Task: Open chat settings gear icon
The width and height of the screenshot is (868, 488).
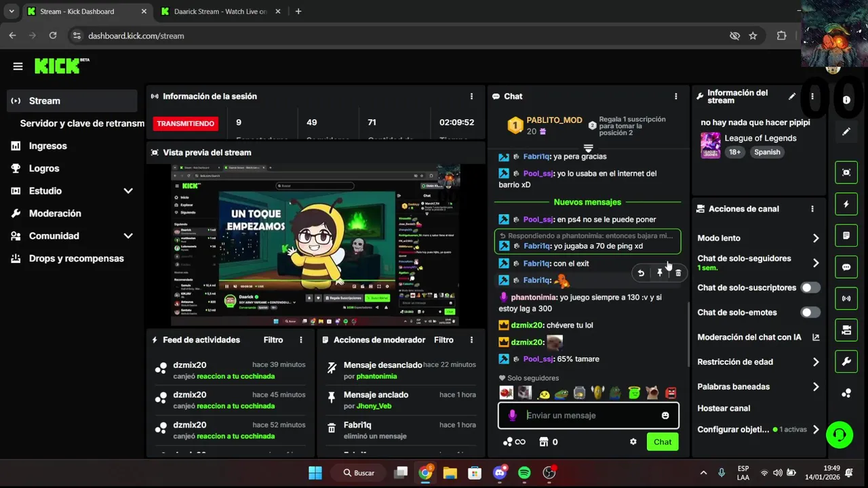Action: [633, 441]
